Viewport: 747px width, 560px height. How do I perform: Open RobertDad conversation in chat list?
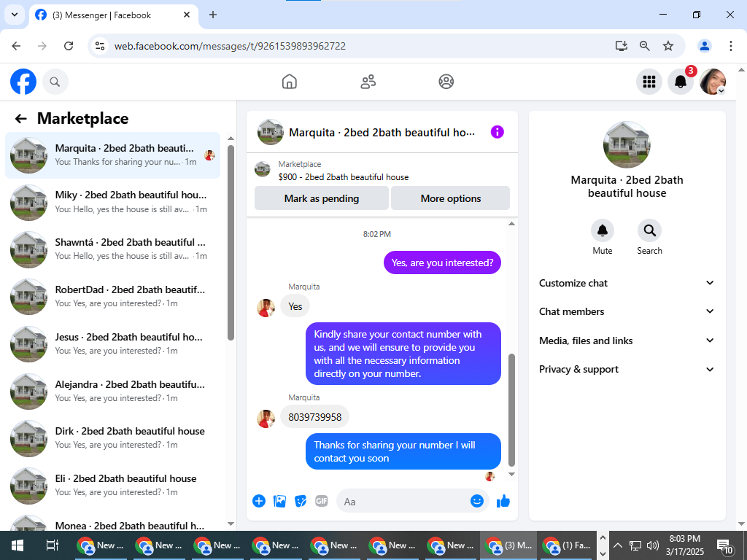pyautogui.click(x=113, y=296)
